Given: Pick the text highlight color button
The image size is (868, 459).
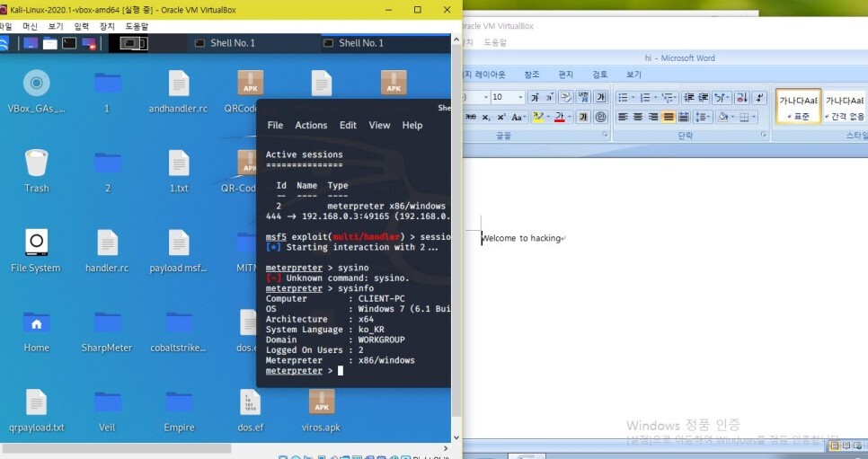Looking at the screenshot, I should coord(538,117).
